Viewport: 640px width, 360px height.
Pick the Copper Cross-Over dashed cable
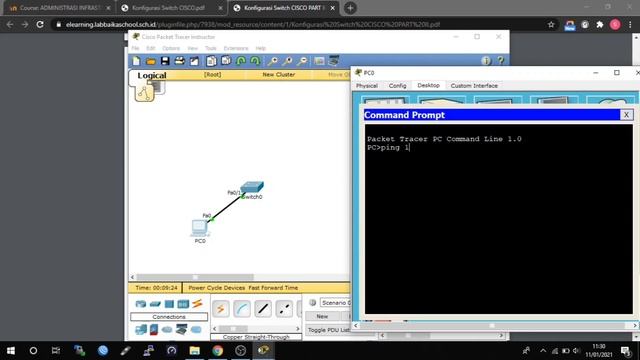pyautogui.click(x=284, y=309)
